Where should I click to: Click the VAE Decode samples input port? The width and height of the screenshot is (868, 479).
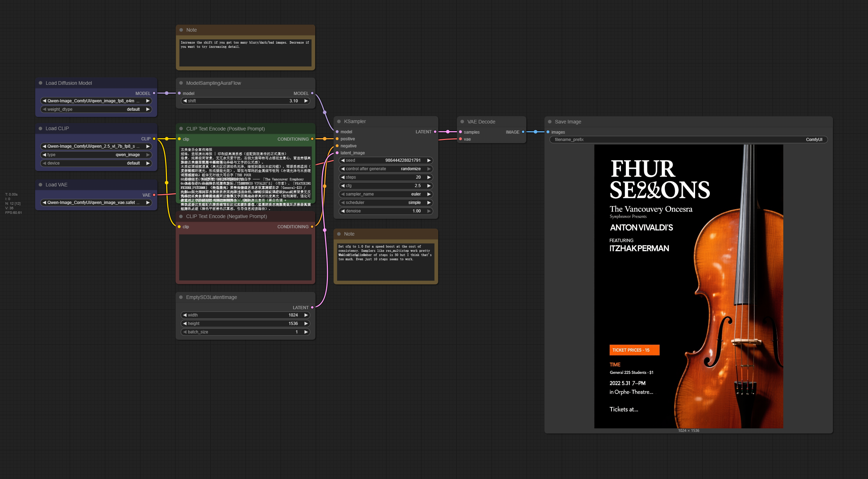tap(460, 132)
